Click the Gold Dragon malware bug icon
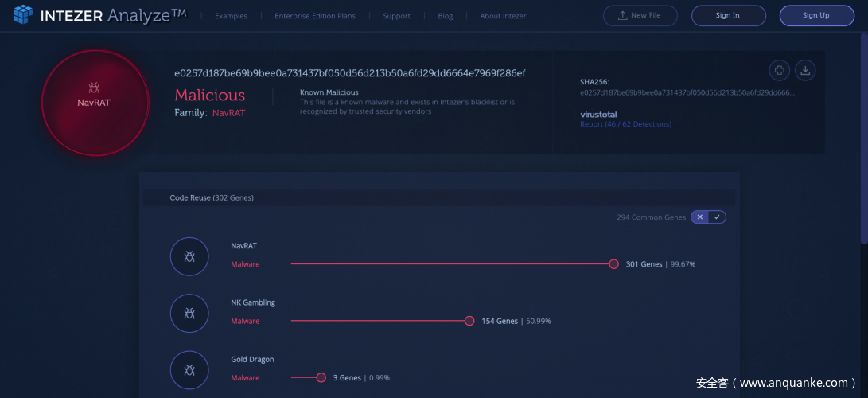Viewport: 868px width, 398px height. pos(189,370)
